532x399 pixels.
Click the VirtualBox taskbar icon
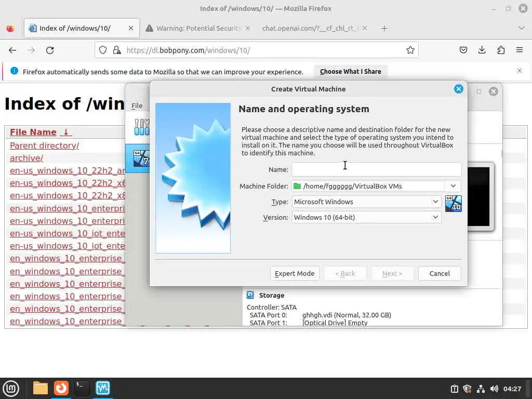tap(103, 388)
